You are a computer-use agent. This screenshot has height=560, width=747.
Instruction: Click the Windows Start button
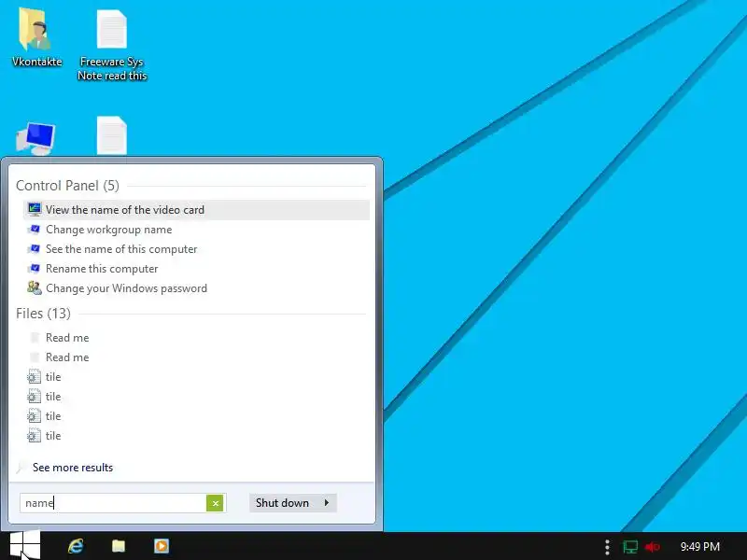[x=24, y=546]
